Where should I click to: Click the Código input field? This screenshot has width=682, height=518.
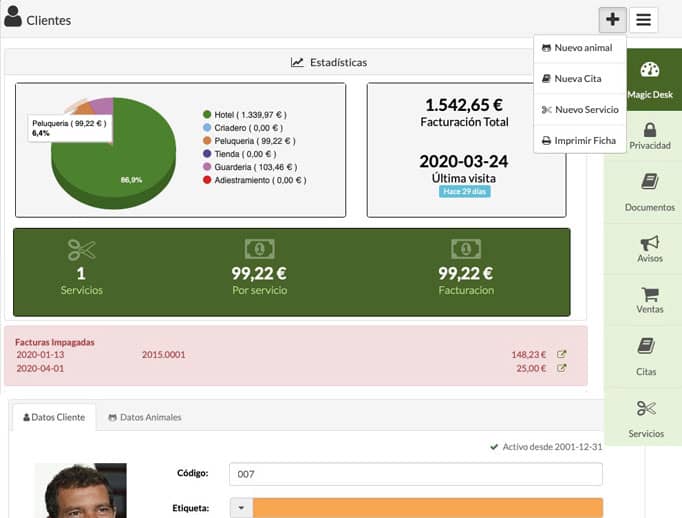[415, 474]
